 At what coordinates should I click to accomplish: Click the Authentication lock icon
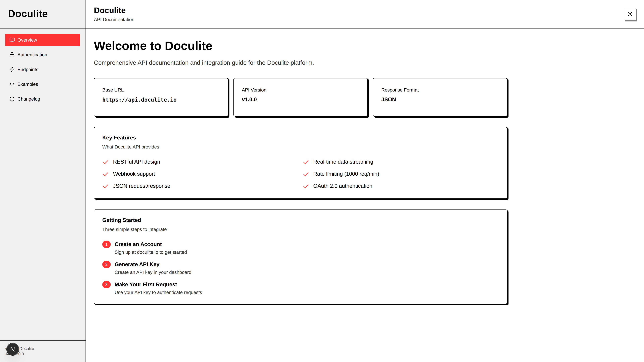(x=12, y=55)
